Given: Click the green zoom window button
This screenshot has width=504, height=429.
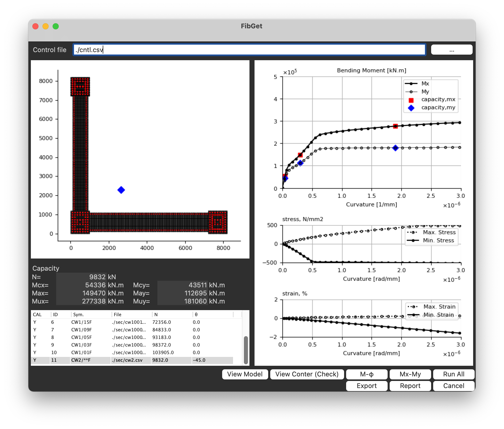Looking at the screenshot, I should 56,26.
